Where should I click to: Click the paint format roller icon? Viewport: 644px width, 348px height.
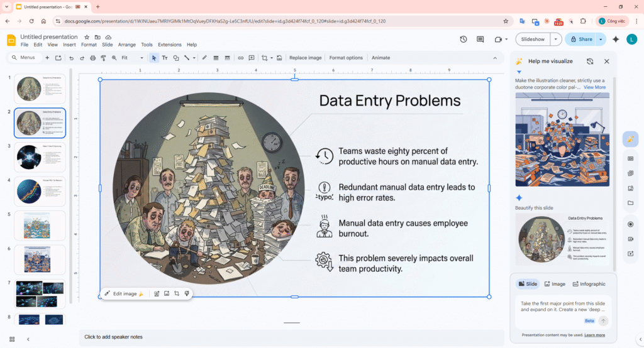103,58
